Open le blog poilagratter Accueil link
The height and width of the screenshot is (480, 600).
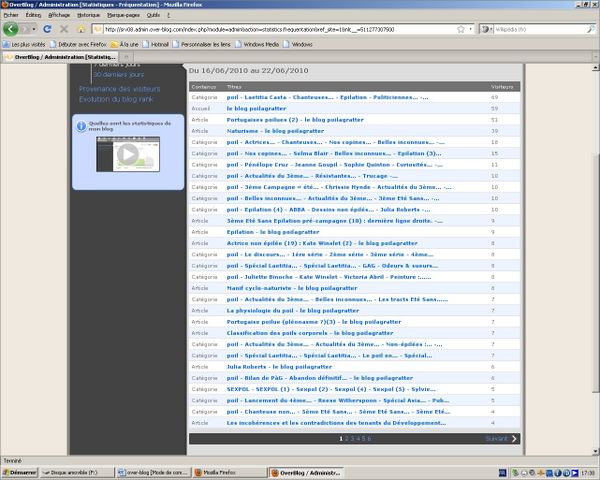[256, 108]
